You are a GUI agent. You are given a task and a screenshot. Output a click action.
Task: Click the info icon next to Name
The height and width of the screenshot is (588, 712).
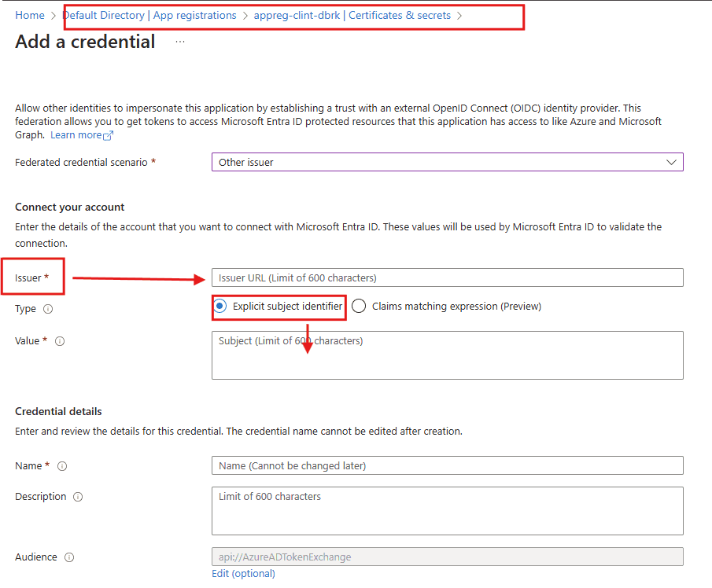tap(62, 466)
